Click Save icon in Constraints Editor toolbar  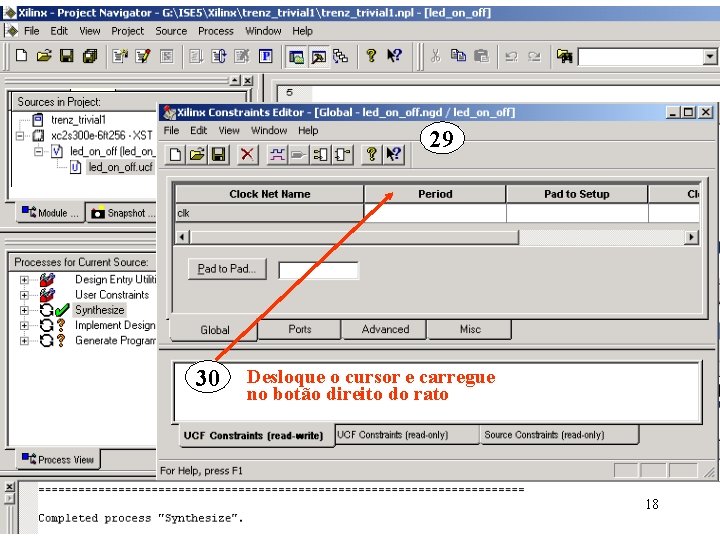click(x=219, y=154)
